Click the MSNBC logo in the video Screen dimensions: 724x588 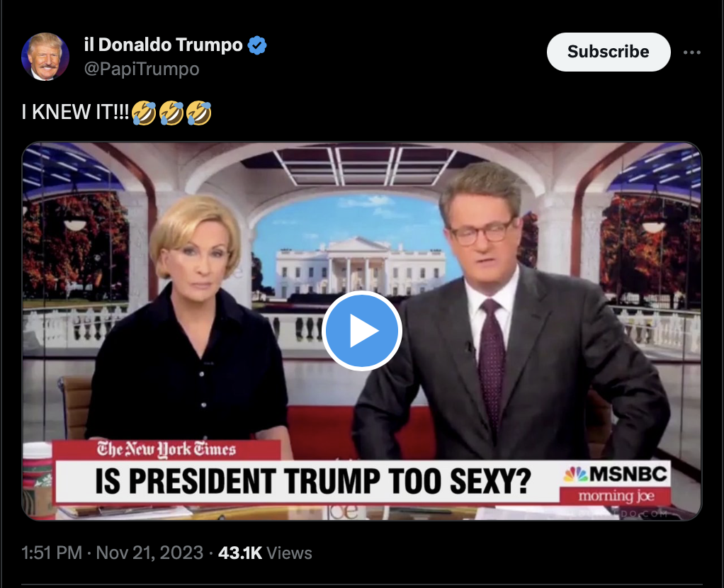pos(616,475)
